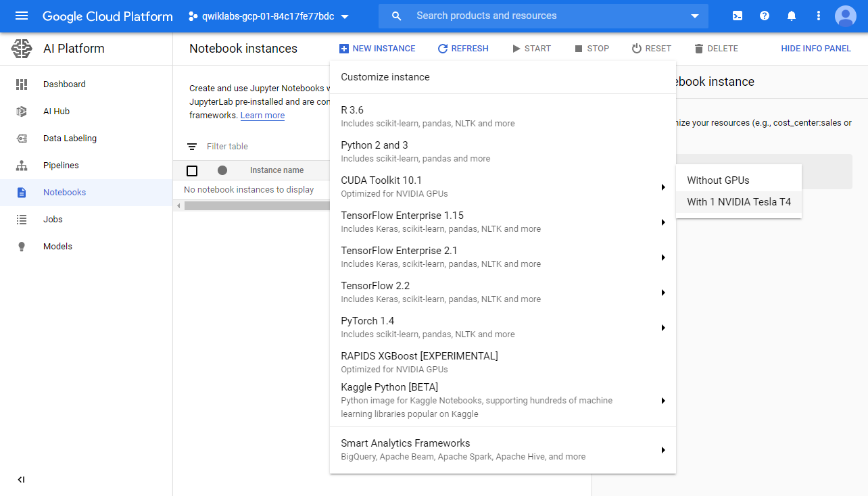Choose Without GPUs option
The image size is (868, 496).
point(738,180)
